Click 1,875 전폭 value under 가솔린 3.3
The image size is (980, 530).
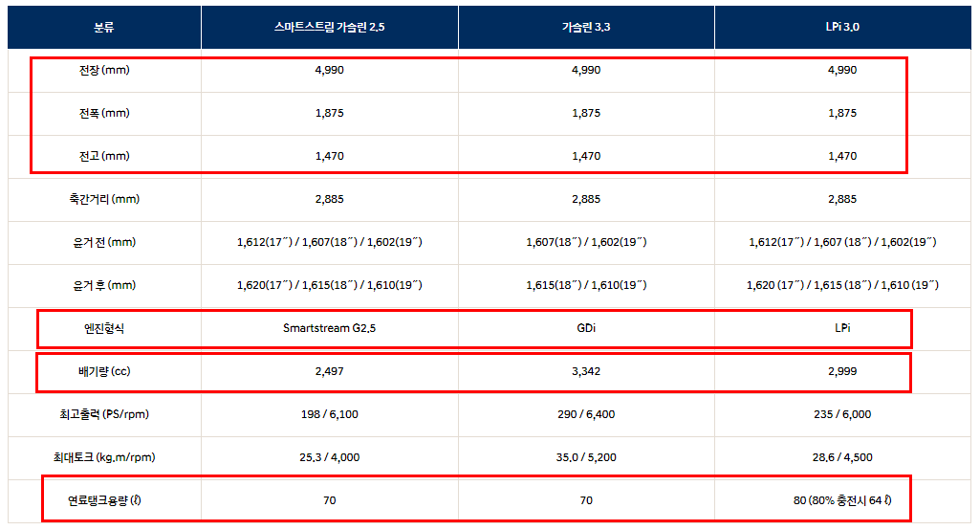pos(586,113)
